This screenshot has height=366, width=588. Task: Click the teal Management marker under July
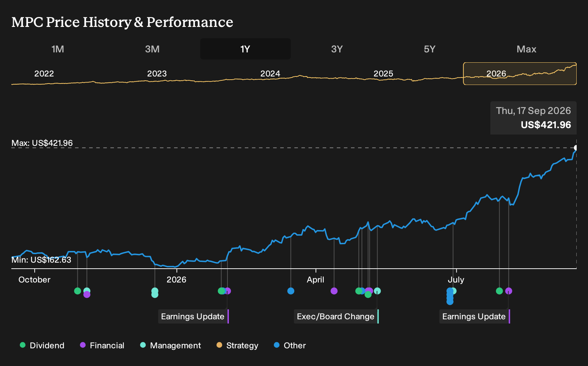pos(454,291)
